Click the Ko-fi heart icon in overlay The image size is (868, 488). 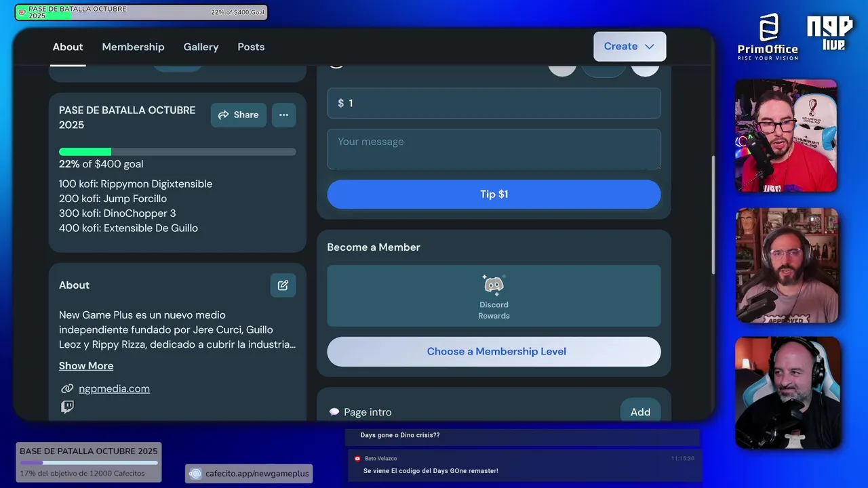coord(22,12)
